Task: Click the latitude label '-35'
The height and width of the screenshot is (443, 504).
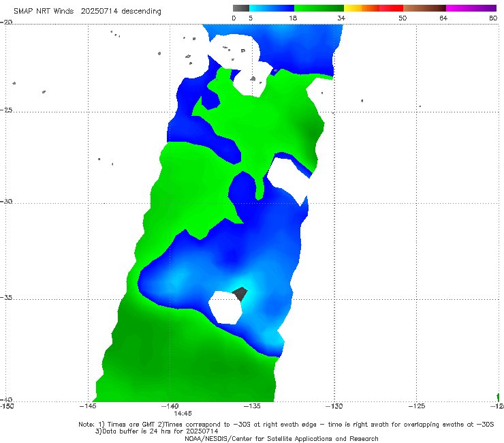Action: pyautogui.click(x=6, y=297)
